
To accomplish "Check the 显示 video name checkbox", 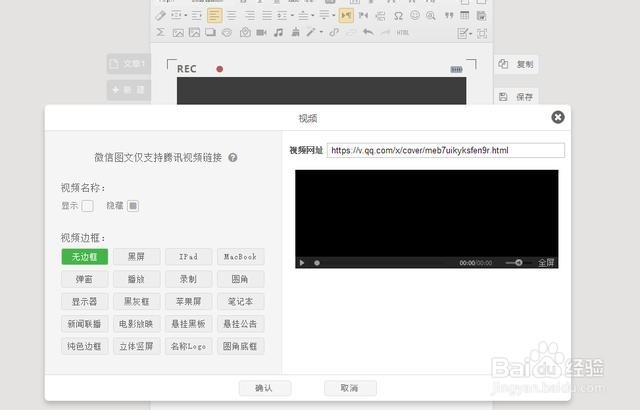I will (x=87, y=206).
